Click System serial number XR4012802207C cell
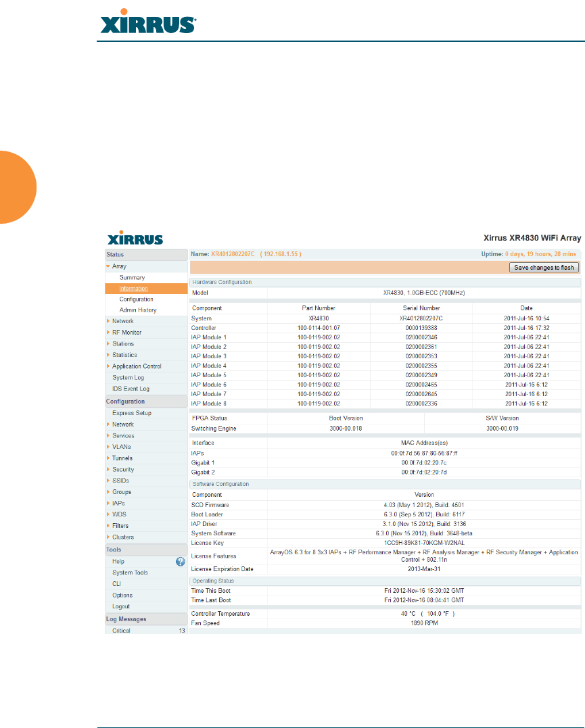 pyautogui.click(x=421, y=318)
